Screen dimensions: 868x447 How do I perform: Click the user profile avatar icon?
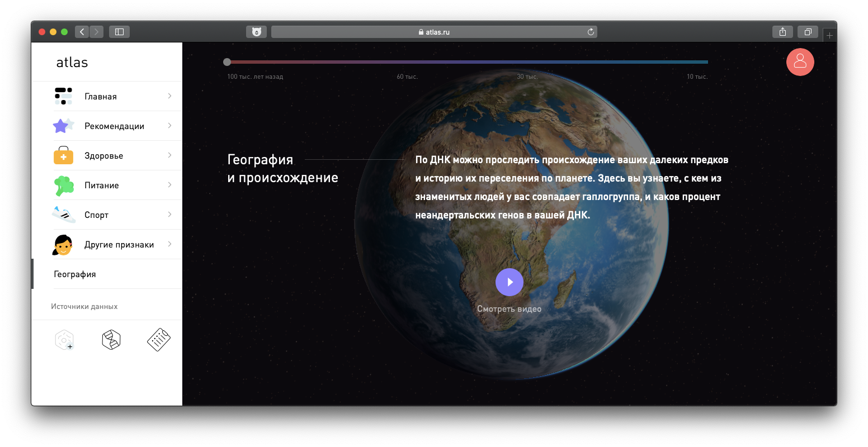800,61
